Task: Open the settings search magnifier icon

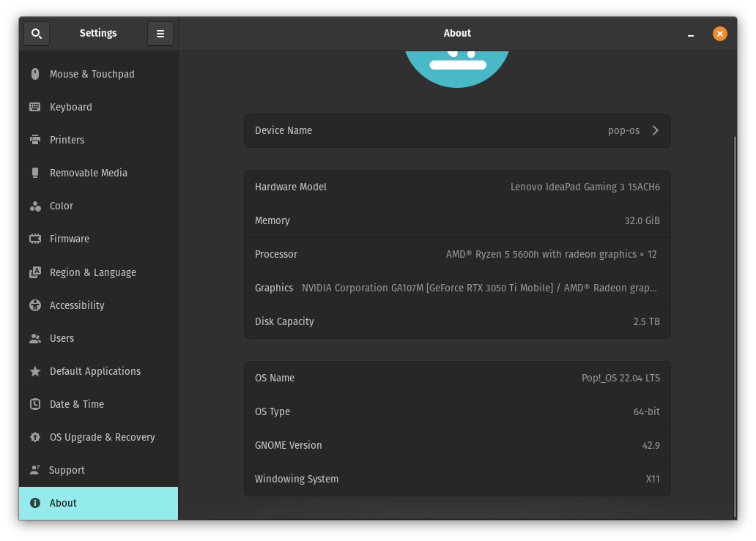Action: (37, 34)
